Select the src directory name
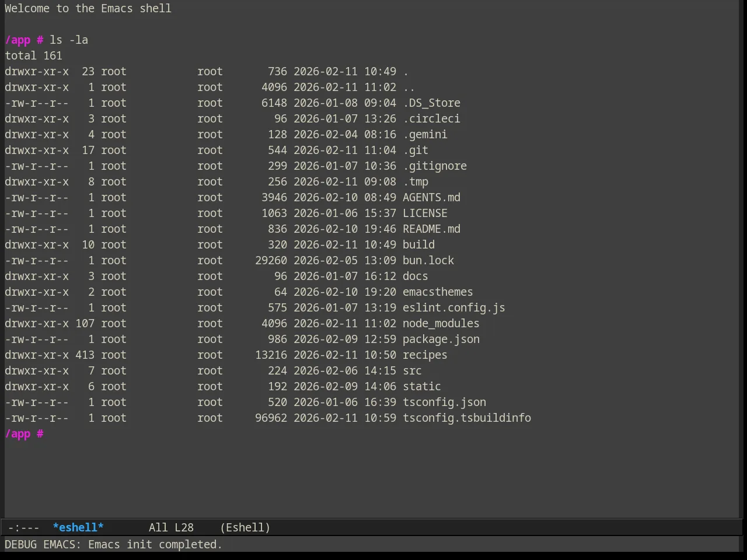 tap(412, 370)
